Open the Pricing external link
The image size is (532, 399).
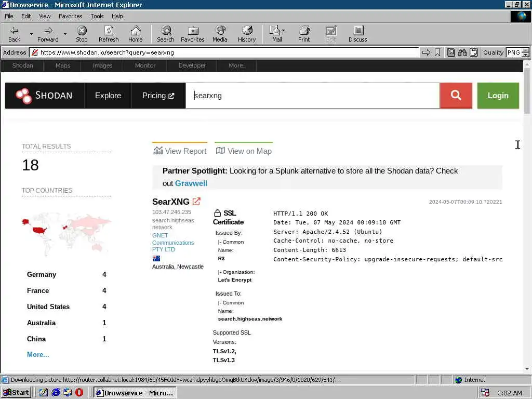pyautogui.click(x=158, y=96)
